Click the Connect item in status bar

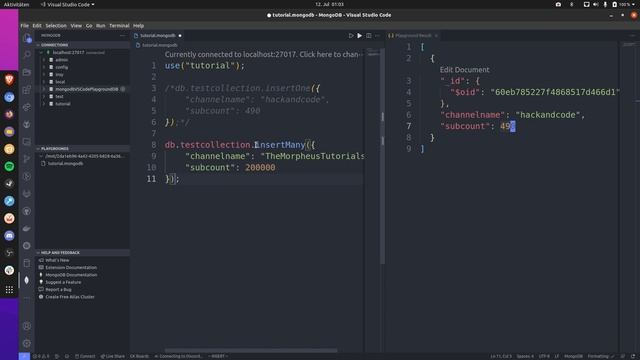pyautogui.click(x=85, y=356)
